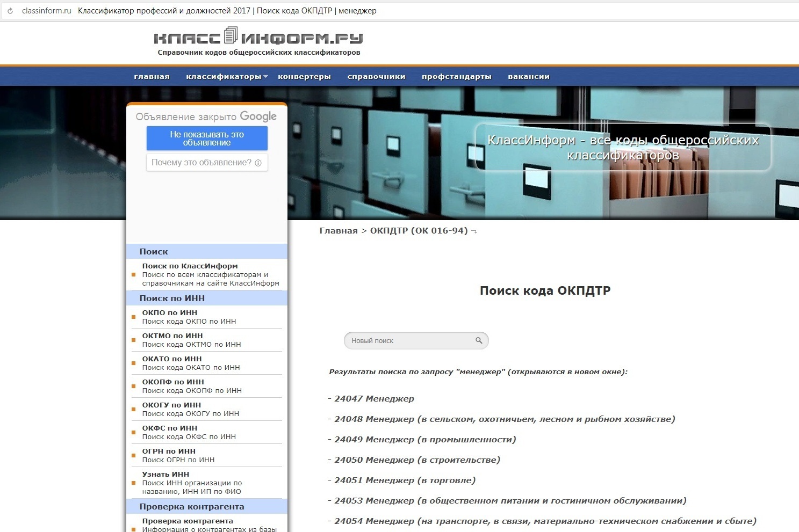Click the 'Главная' breadcrumb link
The height and width of the screenshot is (532, 799).
339,231
